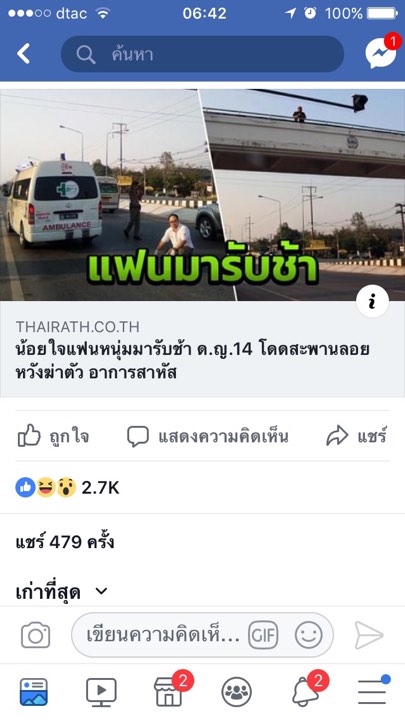Switch to the Watch video tab

[101, 692]
